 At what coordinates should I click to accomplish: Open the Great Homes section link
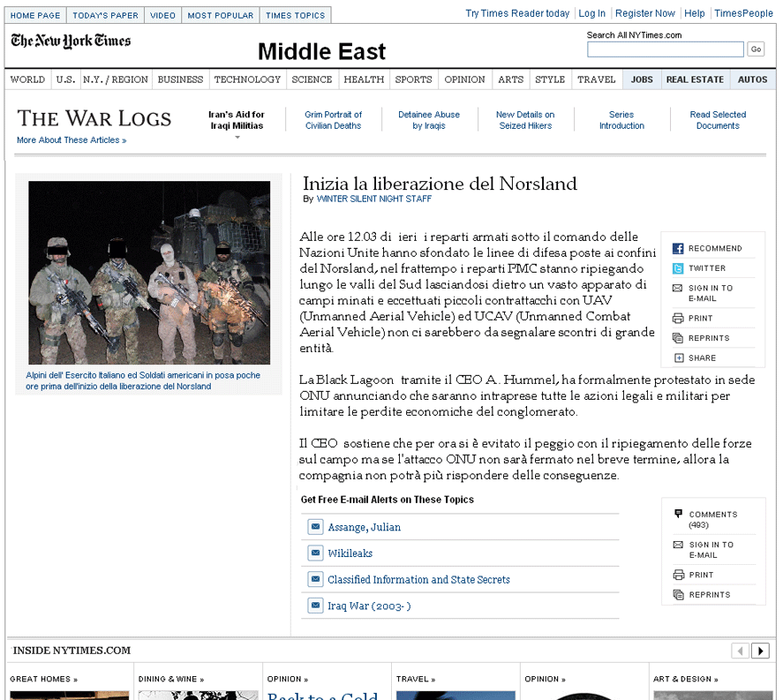43,679
